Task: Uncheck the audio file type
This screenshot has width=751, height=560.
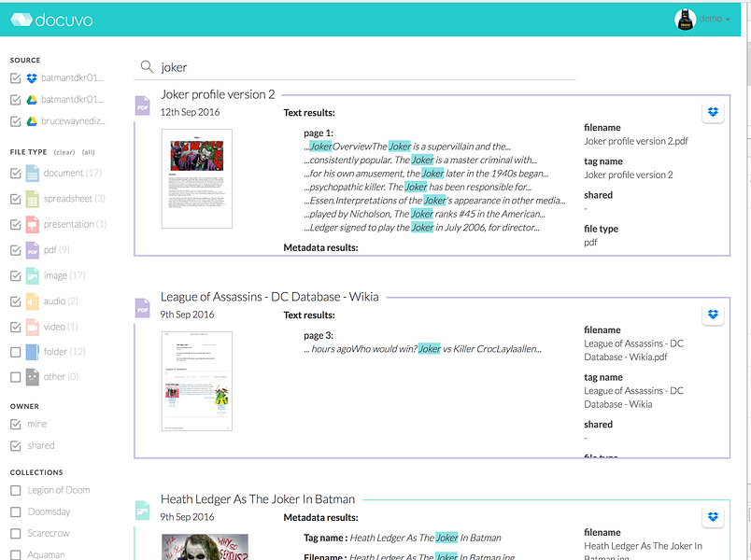Action: click(15, 301)
